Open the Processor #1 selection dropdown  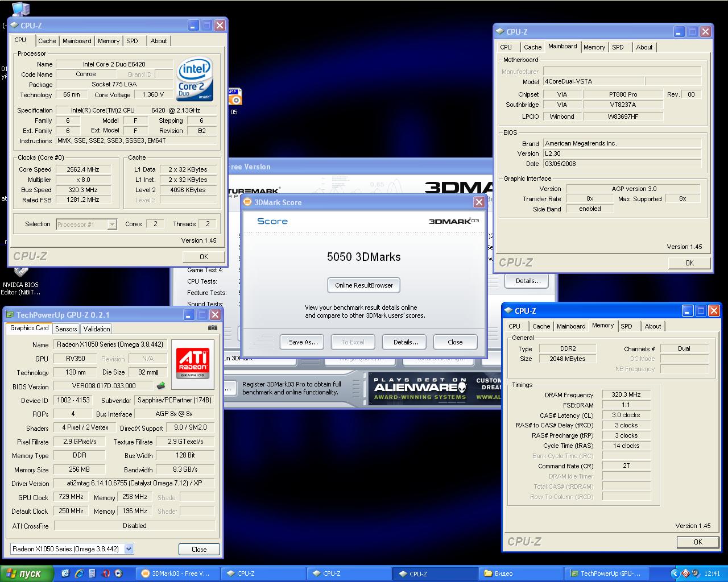[x=112, y=224]
